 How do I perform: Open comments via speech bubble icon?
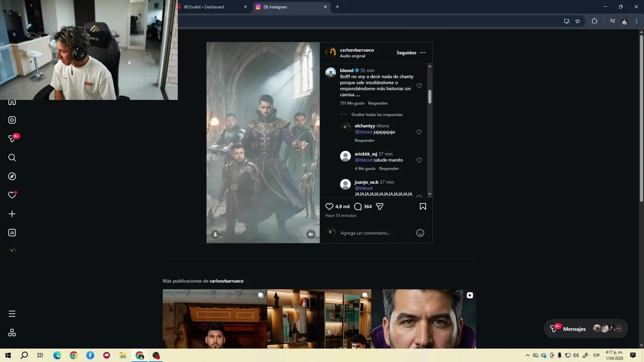pos(358,207)
